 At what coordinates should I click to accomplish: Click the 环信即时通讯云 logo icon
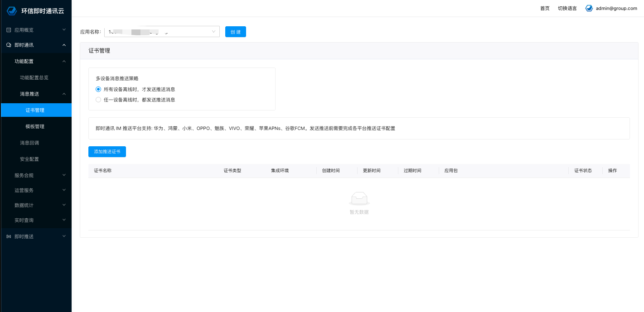12,11
